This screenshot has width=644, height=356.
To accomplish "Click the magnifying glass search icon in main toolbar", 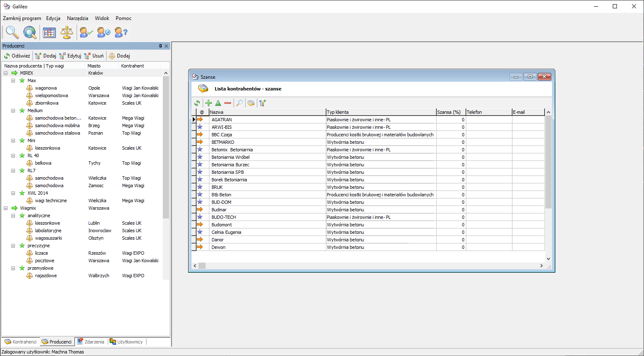I will (12, 32).
